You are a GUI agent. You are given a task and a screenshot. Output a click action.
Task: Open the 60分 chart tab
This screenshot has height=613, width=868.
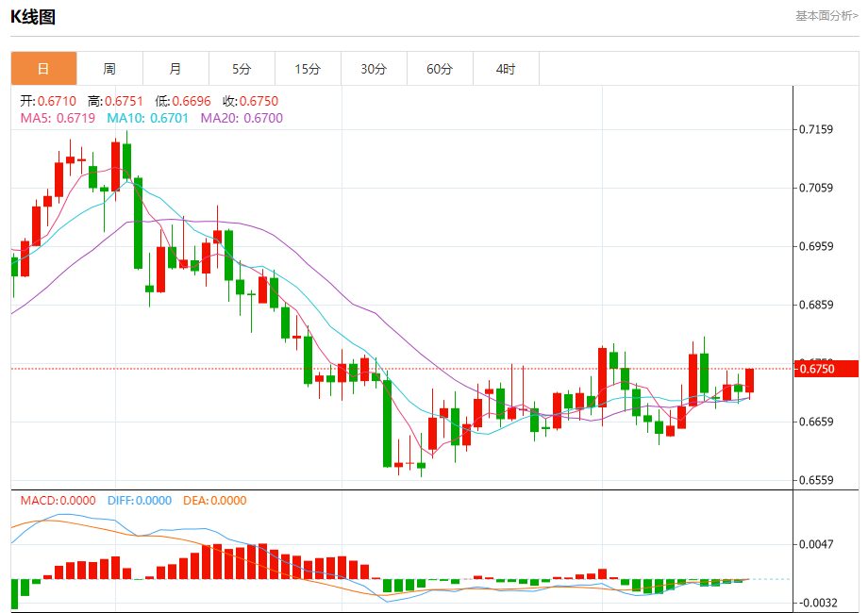tap(440, 69)
